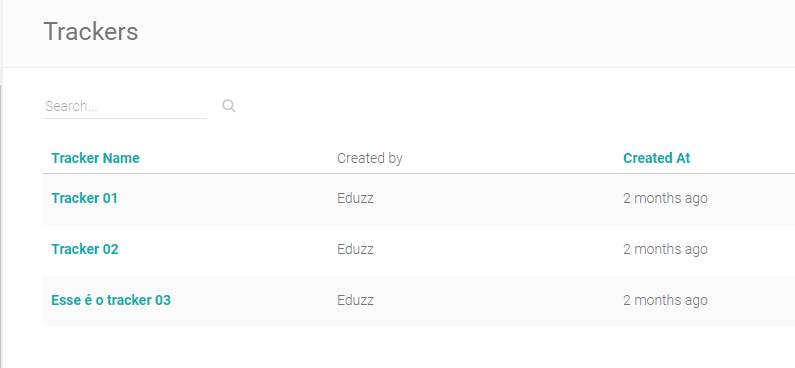The image size is (795, 368).
Task: Select the Tracker 01 table row
Action: [x=419, y=199]
